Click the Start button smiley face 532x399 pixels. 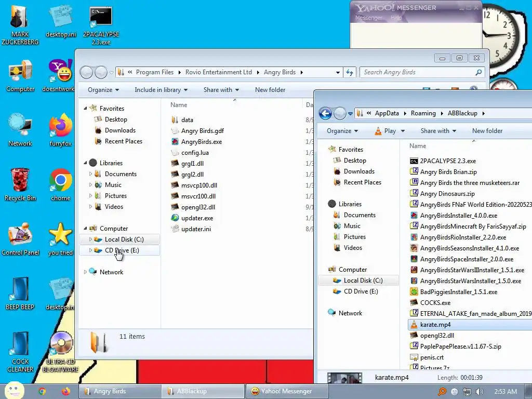click(x=14, y=390)
